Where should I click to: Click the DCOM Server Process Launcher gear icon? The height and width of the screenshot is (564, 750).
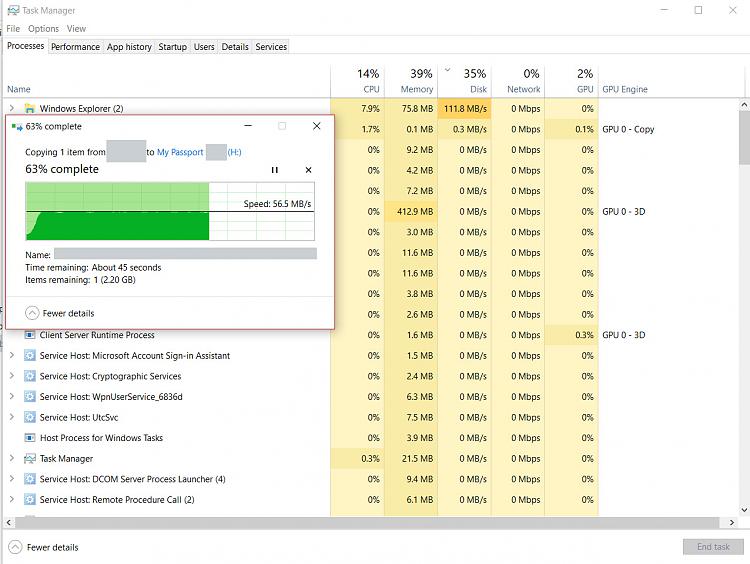pos(30,479)
